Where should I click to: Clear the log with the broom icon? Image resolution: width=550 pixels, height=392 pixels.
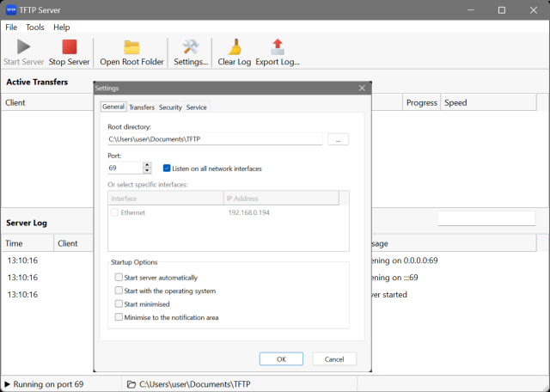[x=233, y=47]
